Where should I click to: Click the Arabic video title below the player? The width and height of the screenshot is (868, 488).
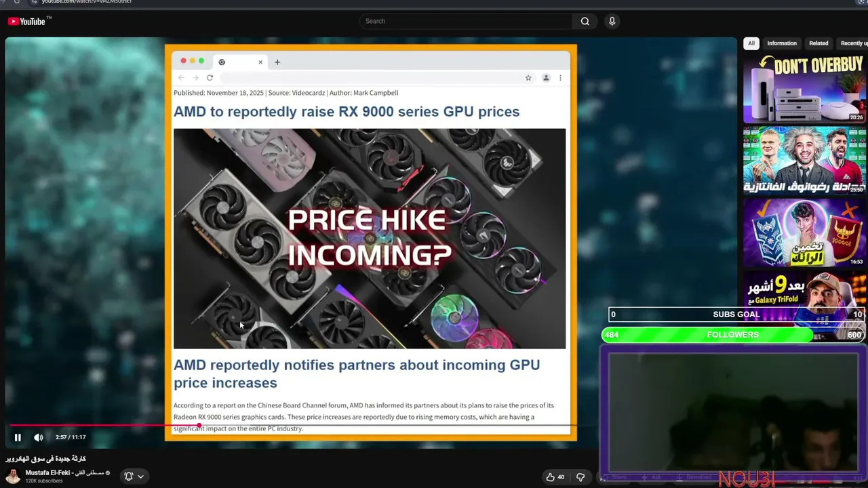[x=45, y=459]
